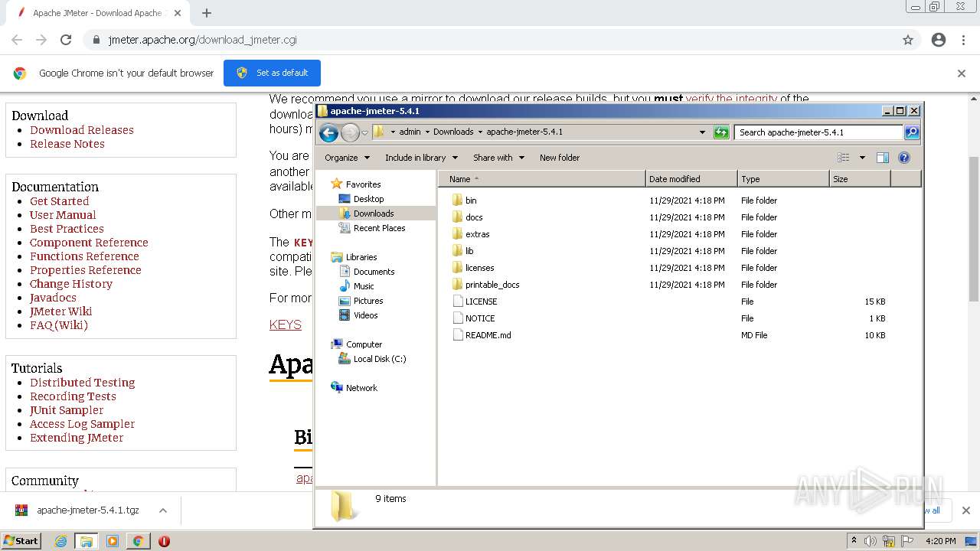Close the Chrome downloads bar
Viewport: 980px width, 551px height.
tap(965, 510)
